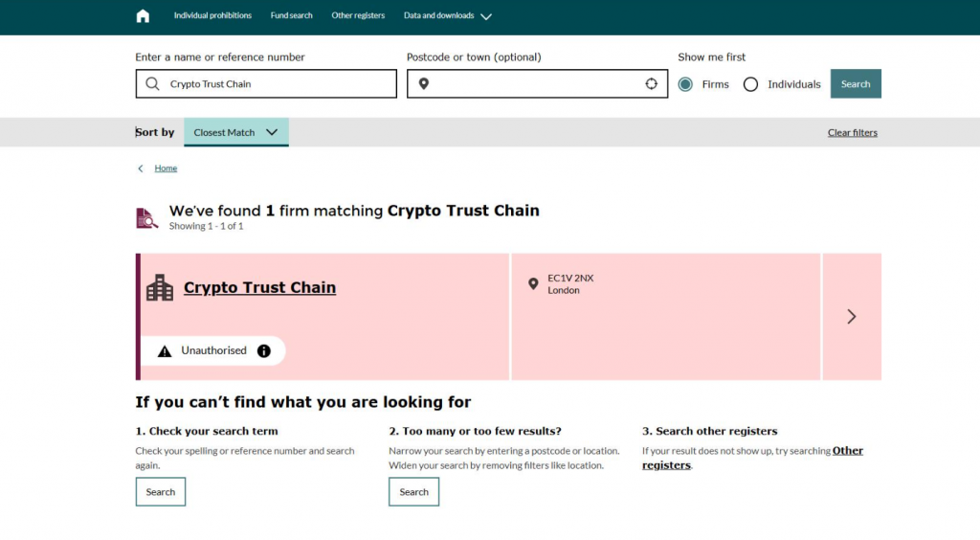Focus the Postcode or town input field
Viewport: 980px width, 540px height.
[537, 83]
